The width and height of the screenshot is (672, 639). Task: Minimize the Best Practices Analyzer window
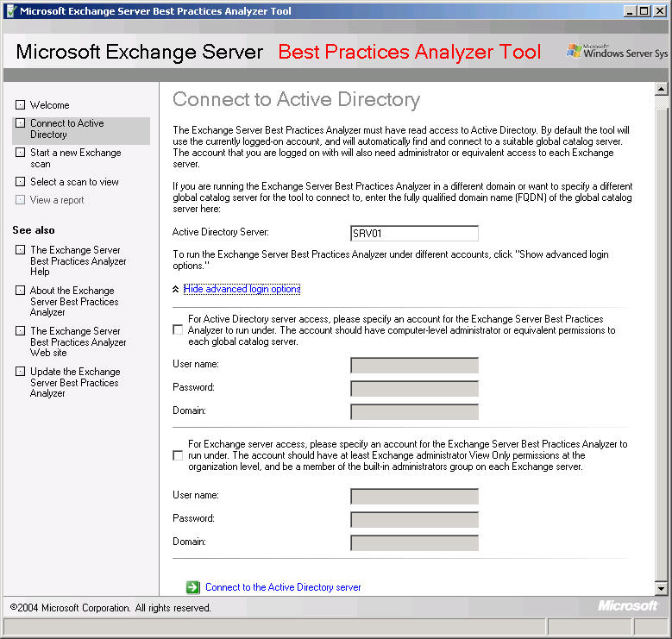coord(629,11)
